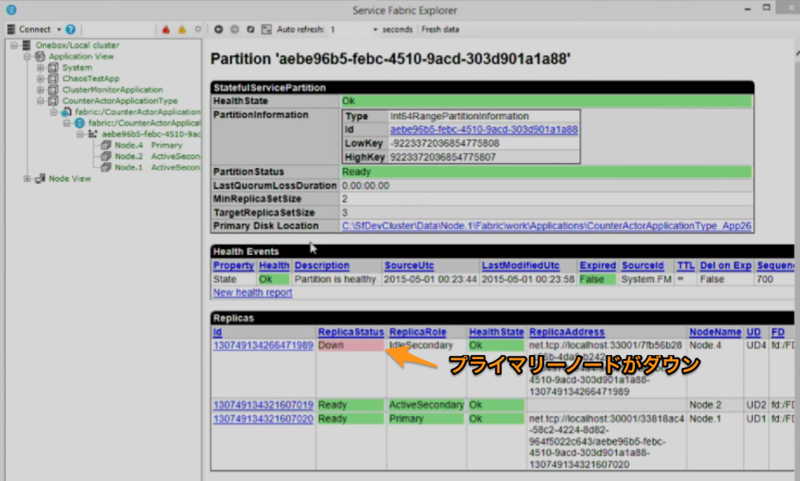This screenshot has height=481, width=800.
Task: Click the orange flame warning filter icon
Action: coord(182,29)
